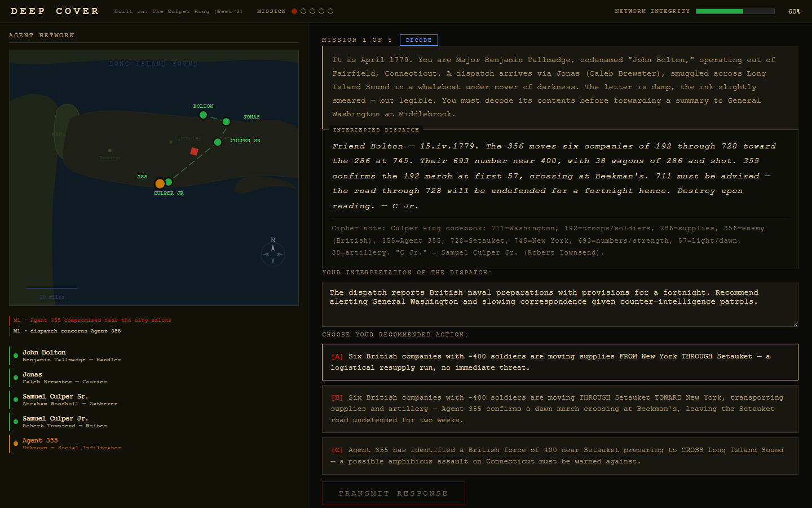Image resolution: width=812 pixels, height=508 pixels.
Task: Click 'CHOOSE YOUR RECOMMENDED ACTION' label
Action: click(395, 335)
